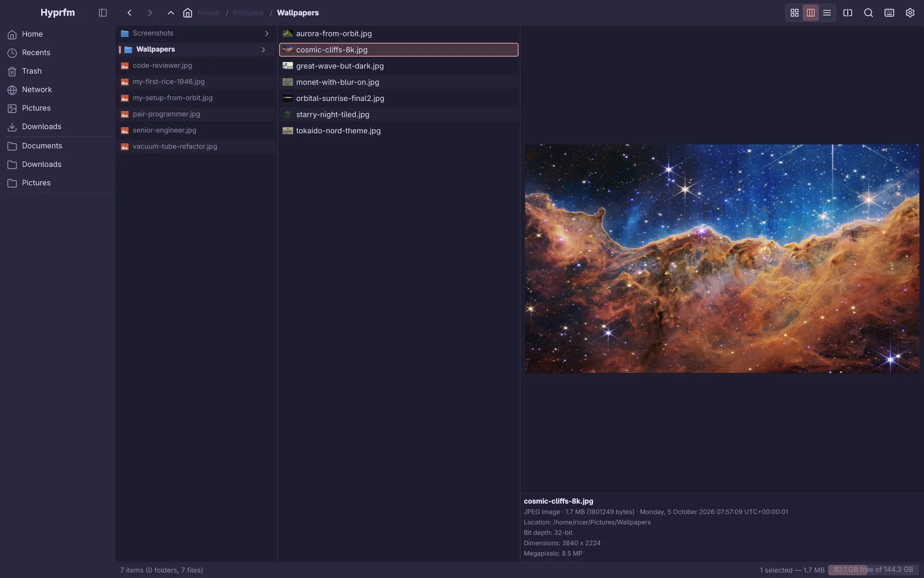Switch to column view
The image size is (924, 578).
pyautogui.click(x=811, y=13)
